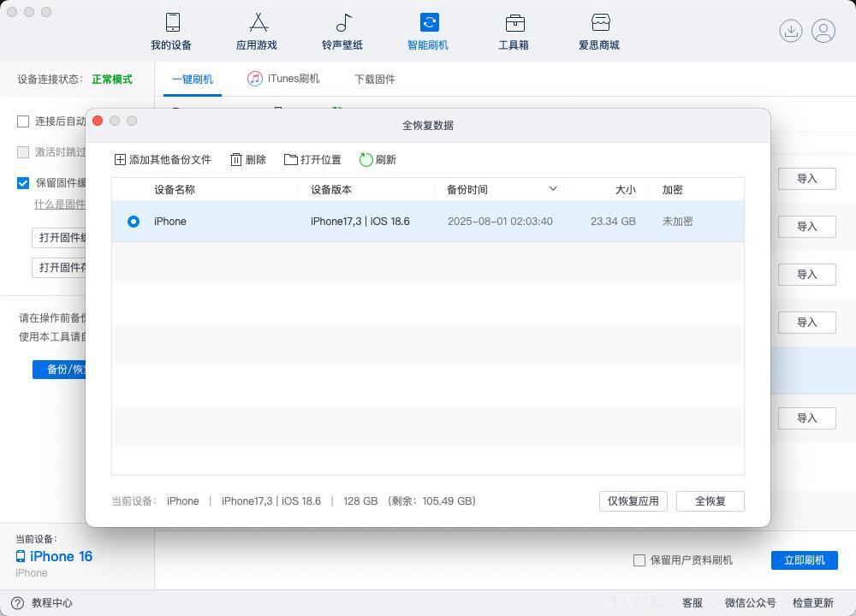Click the 未加密 cell
Image resolution: width=856 pixels, height=616 pixels.
point(677,222)
